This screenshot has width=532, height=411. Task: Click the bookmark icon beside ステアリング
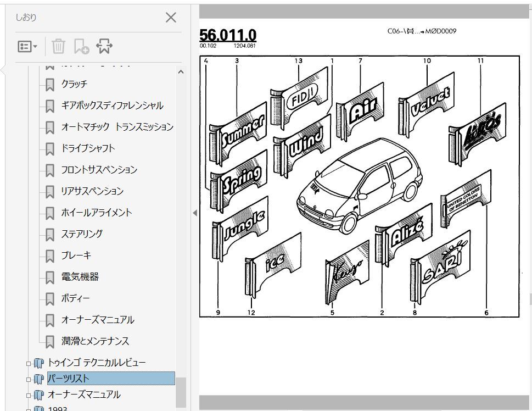tap(50, 235)
